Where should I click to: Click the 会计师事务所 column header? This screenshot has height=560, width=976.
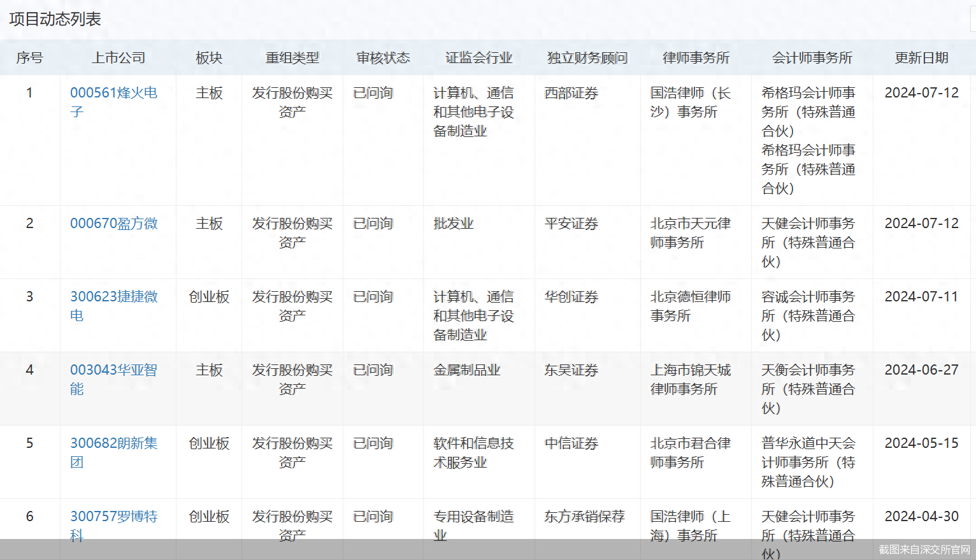click(x=812, y=58)
